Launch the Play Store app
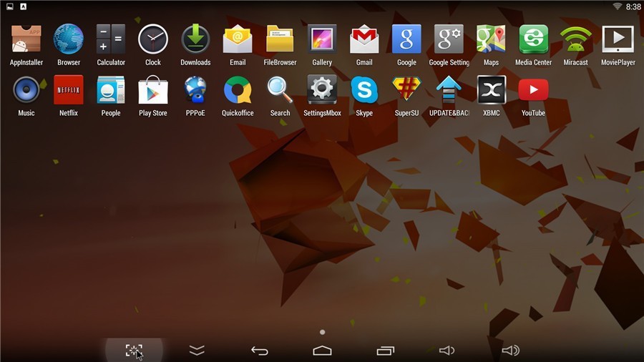This screenshot has width=644, height=362. click(153, 90)
